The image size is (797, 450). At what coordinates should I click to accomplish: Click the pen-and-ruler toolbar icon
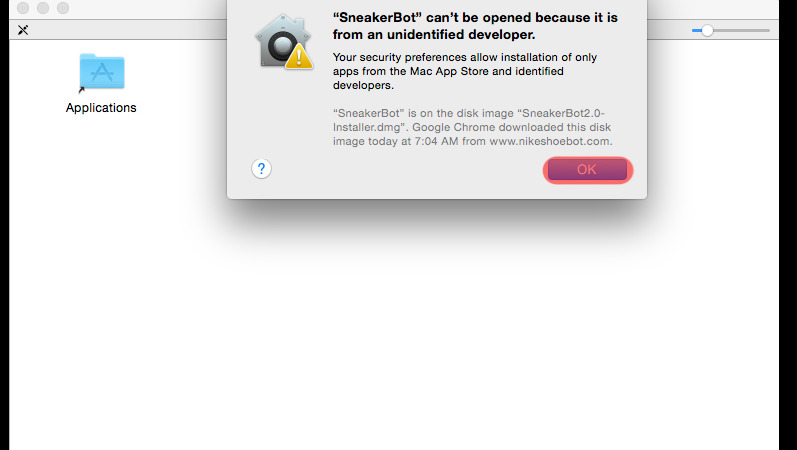click(23, 30)
